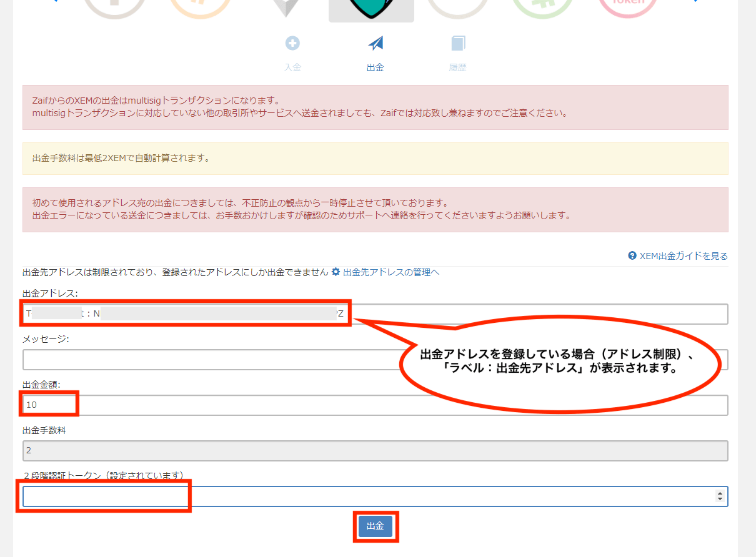Choose the gray diamond Ethereum currency icon
Screen dimensions: 756x557
[286, 7]
